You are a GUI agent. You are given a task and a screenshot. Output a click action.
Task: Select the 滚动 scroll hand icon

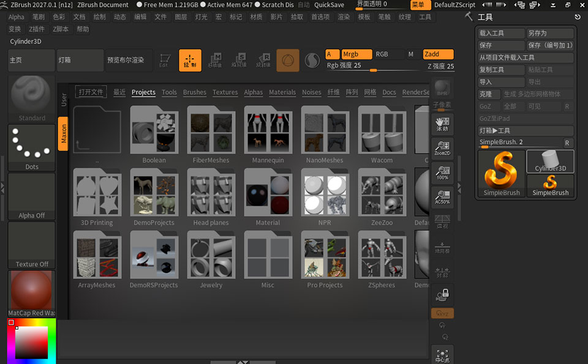tap(442, 124)
